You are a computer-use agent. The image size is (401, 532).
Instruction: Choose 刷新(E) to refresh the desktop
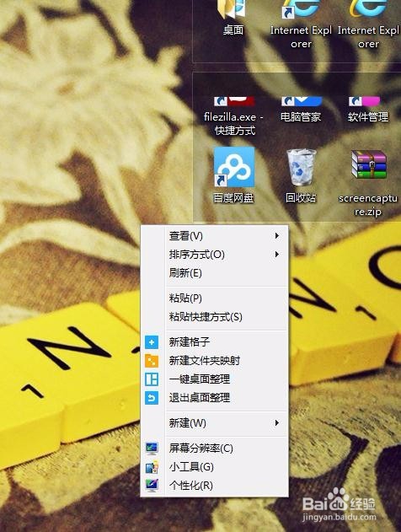pyautogui.click(x=215, y=273)
